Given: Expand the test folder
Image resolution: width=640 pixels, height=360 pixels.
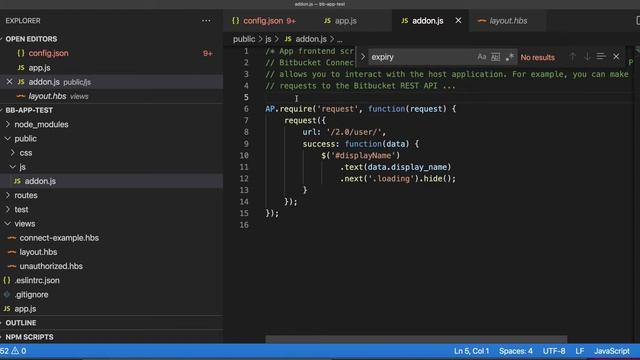Looking at the screenshot, I should point(111,209).
